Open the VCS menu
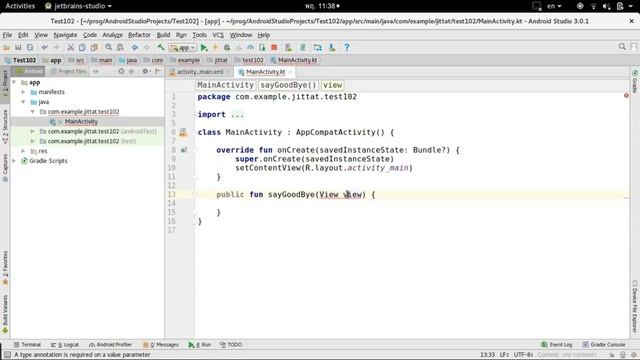 pyautogui.click(x=218, y=35)
